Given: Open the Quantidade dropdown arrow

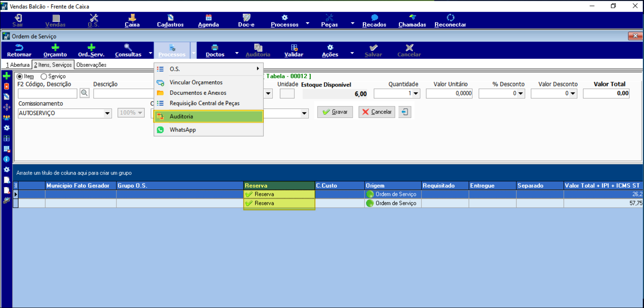Looking at the screenshot, I should pyautogui.click(x=416, y=94).
